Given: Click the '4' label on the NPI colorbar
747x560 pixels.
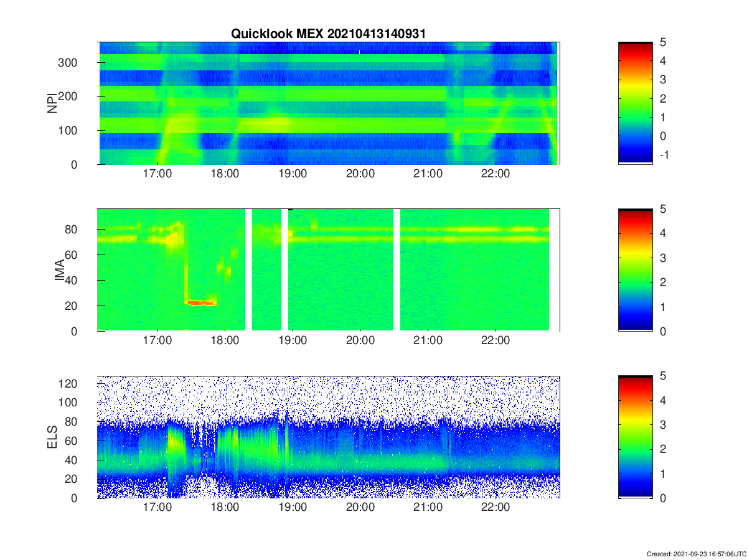Looking at the screenshot, I should [663, 61].
